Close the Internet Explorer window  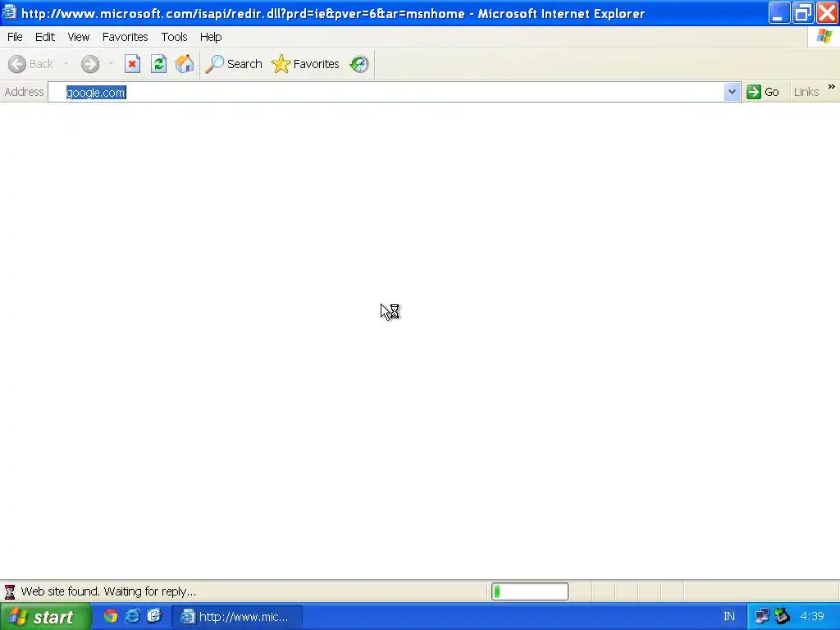click(x=827, y=13)
